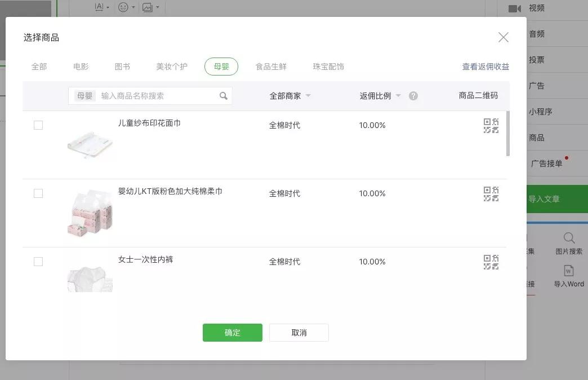Click the search magnifier icon
Image resolution: width=588 pixels, height=380 pixels.
pyautogui.click(x=224, y=96)
